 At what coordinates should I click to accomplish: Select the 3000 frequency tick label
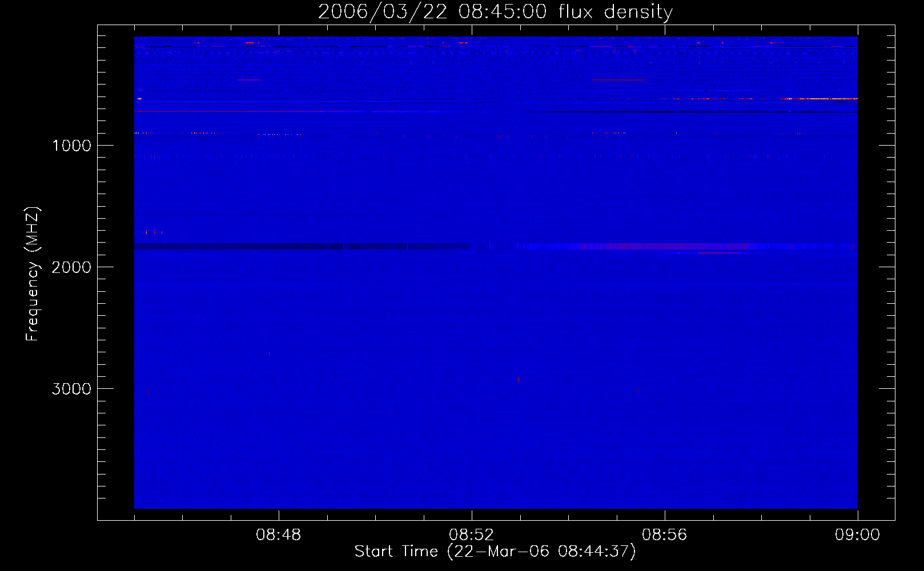[71, 389]
